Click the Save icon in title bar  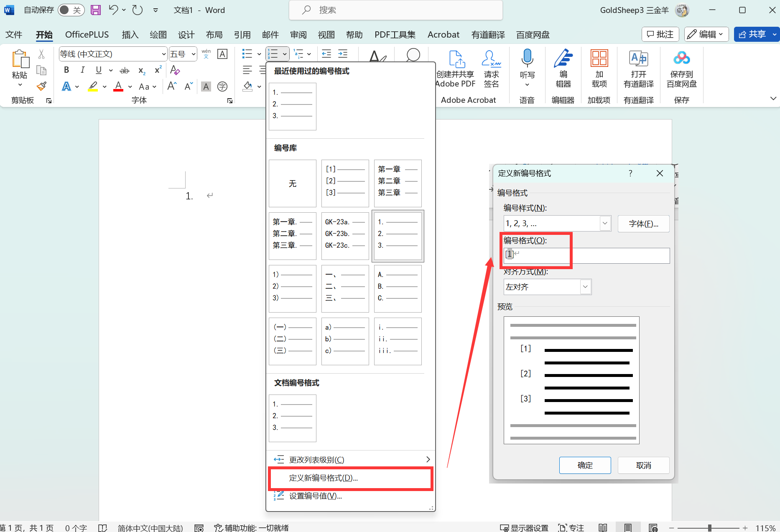pyautogui.click(x=96, y=10)
